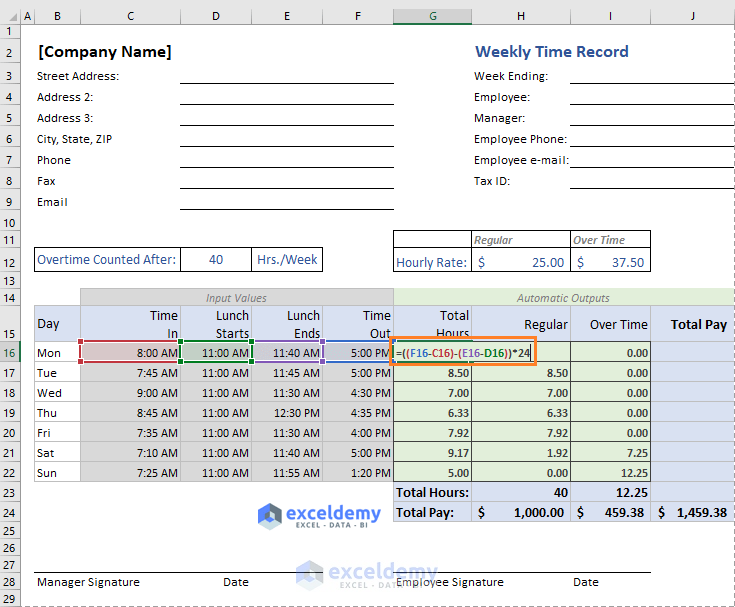This screenshot has width=735, height=607.
Task: Select column C header
Action: click(x=130, y=16)
